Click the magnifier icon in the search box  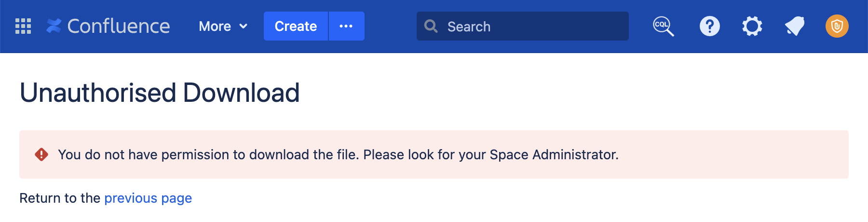[x=431, y=26]
